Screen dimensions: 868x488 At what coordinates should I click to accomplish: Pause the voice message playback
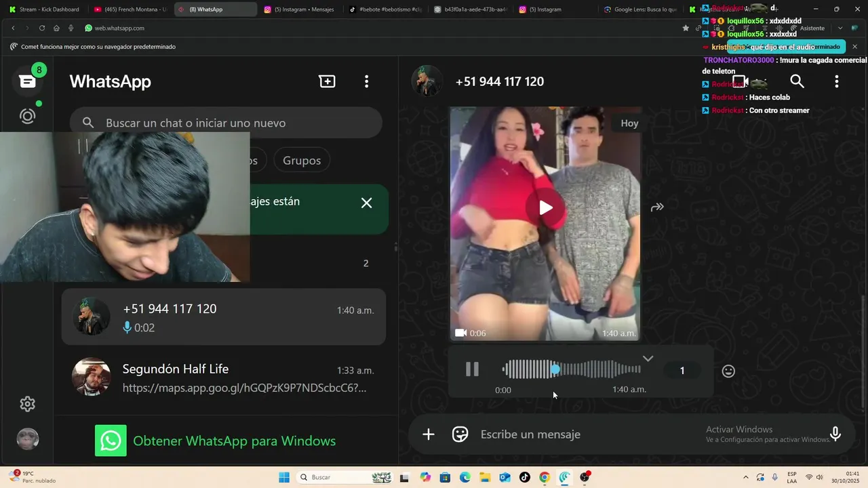(x=472, y=369)
